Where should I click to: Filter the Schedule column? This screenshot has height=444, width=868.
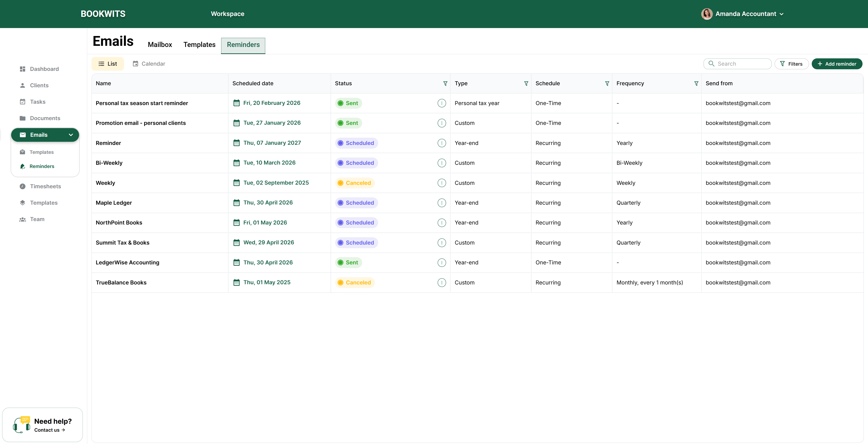[x=607, y=83]
